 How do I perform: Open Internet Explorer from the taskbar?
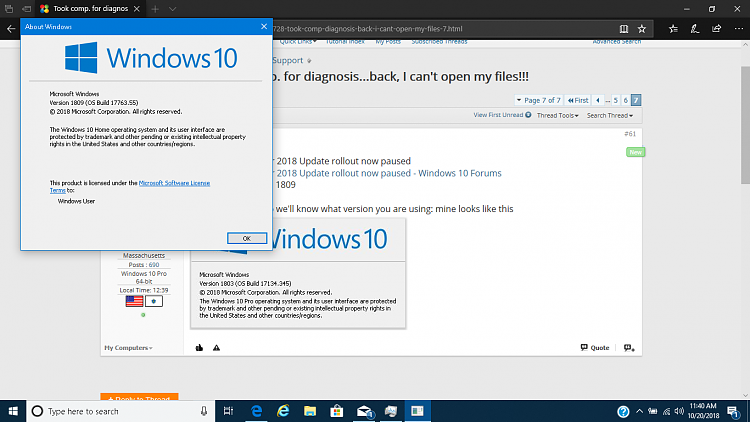283,411
